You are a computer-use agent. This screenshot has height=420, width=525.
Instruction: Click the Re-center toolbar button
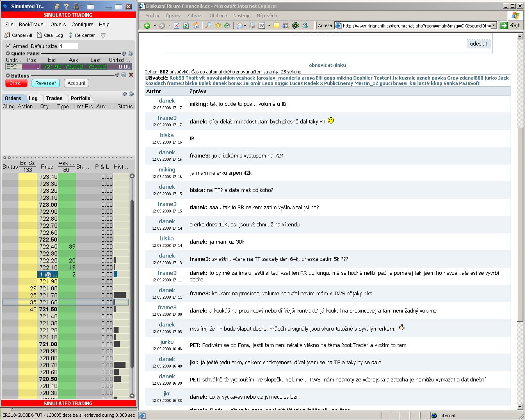click(81, 35)
